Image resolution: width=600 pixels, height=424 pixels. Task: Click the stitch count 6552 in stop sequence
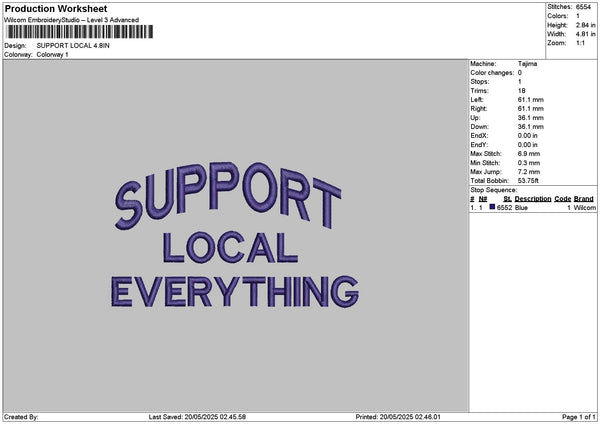(504, 208)
